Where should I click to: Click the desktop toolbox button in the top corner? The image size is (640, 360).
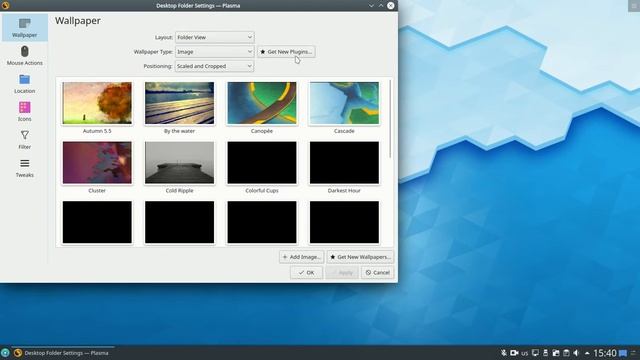pos(634,5)
